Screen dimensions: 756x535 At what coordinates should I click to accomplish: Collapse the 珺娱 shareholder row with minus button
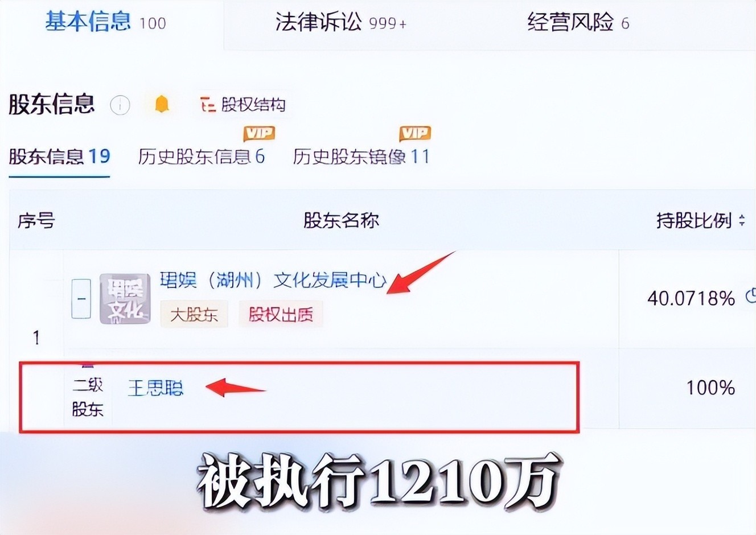(81, 299)
